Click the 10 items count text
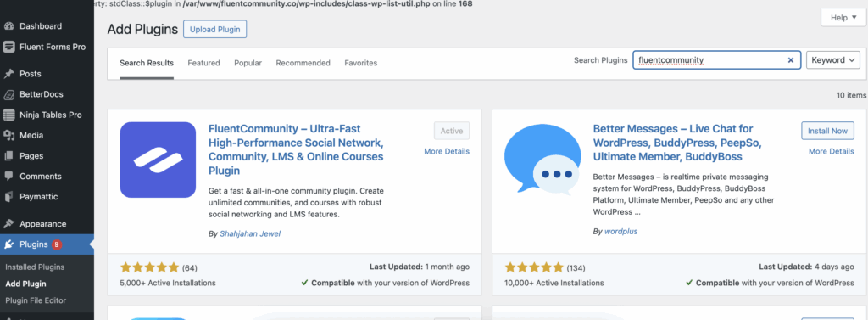 (x=851, y=95)
